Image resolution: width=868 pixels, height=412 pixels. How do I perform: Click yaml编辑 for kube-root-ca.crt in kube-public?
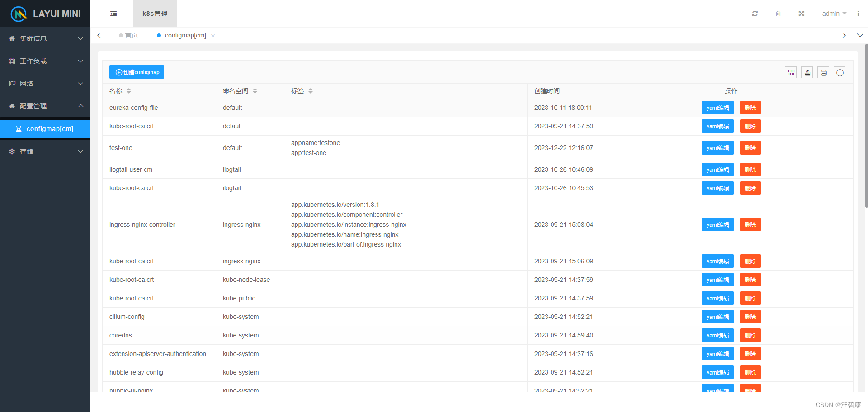pos(717,298)
